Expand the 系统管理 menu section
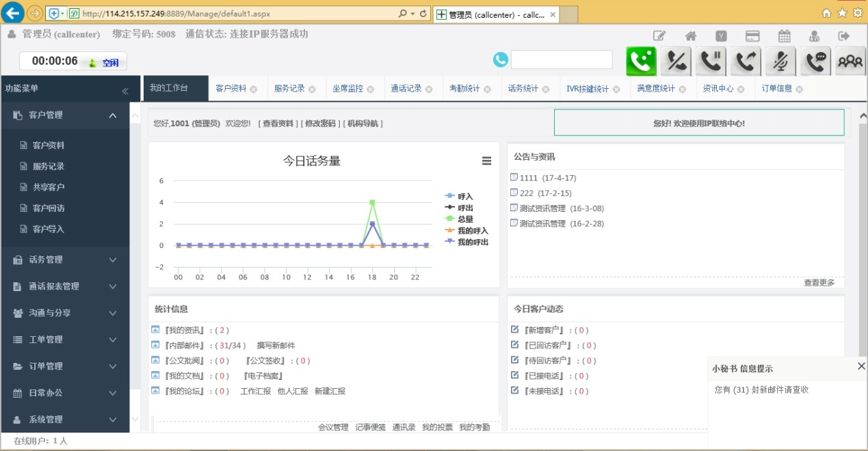This screenshot has width=868, height=451. 65,420
